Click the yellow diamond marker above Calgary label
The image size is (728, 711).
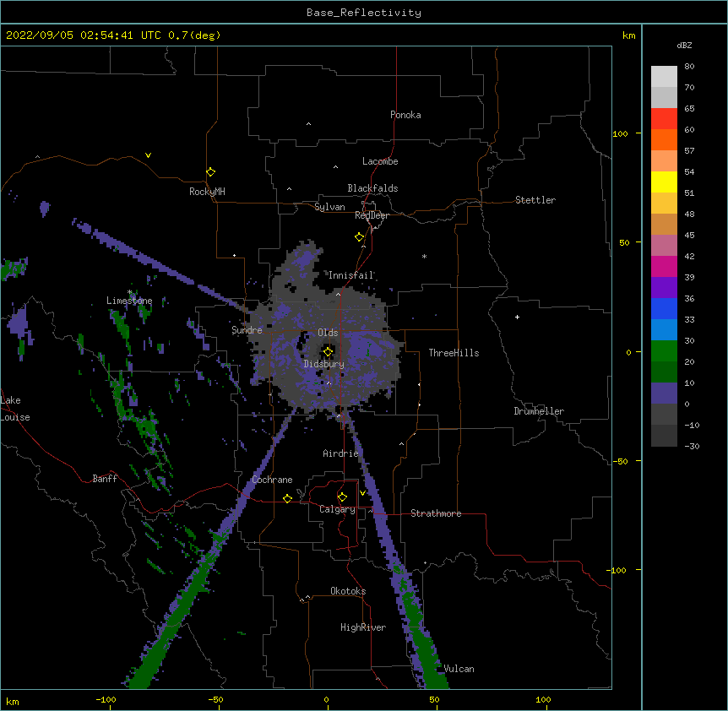(x=342, y=497)
